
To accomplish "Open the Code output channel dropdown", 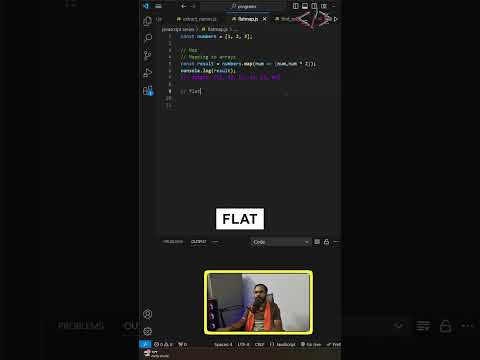I will point(280,242).
